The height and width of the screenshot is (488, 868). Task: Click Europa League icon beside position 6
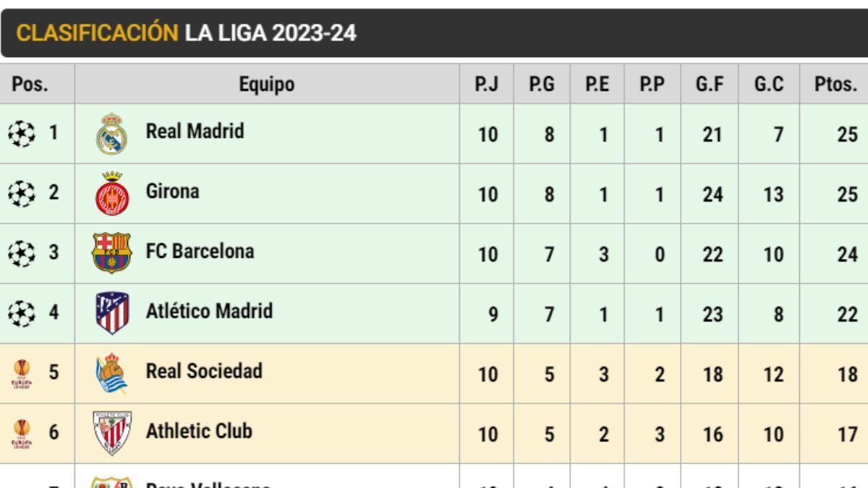[x=22, y=434]
